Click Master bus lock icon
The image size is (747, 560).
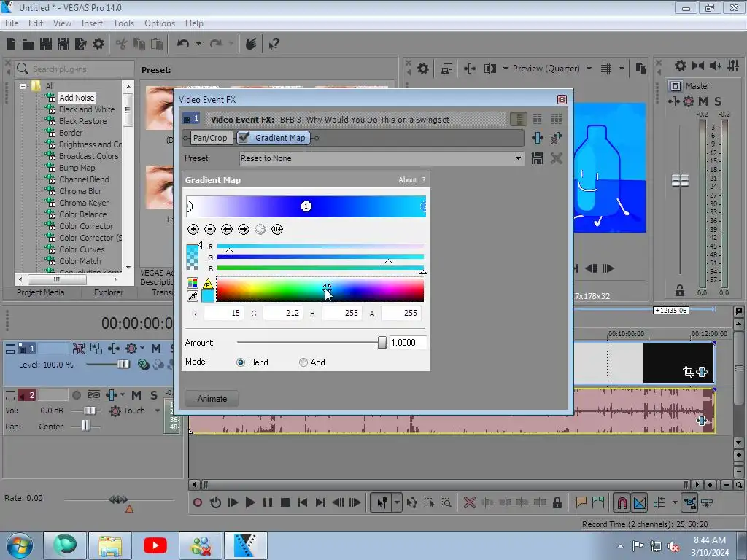[680, 290]
